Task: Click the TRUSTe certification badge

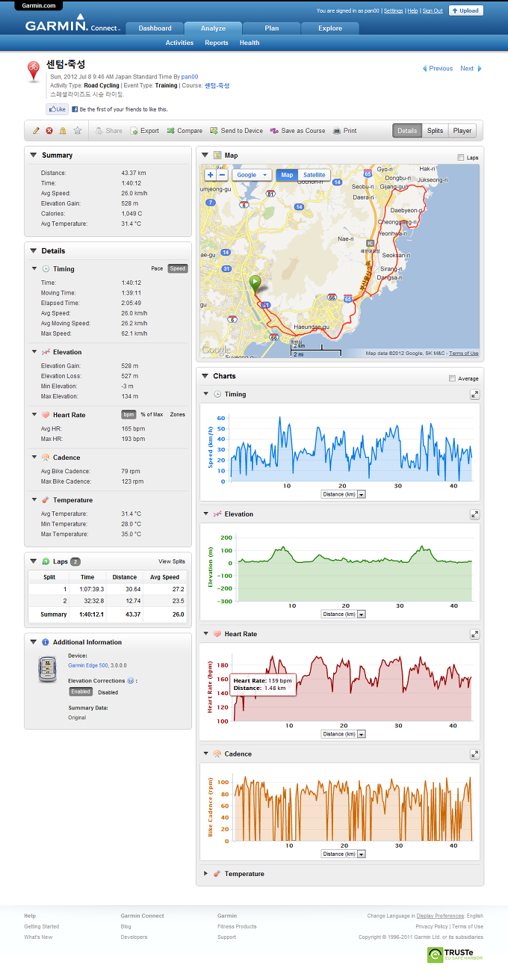Action: click(456, 955)
